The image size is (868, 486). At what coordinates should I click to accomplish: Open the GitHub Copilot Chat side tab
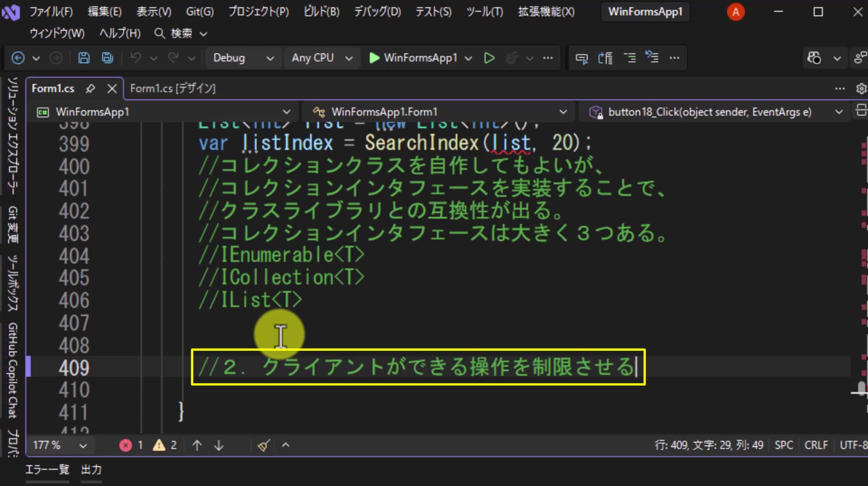(12, 370)
